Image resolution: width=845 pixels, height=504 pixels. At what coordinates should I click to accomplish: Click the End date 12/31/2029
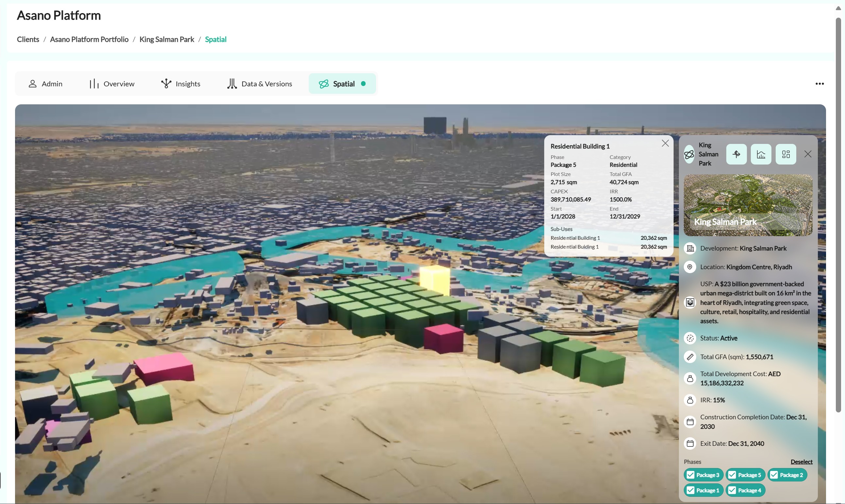(625, 217)
